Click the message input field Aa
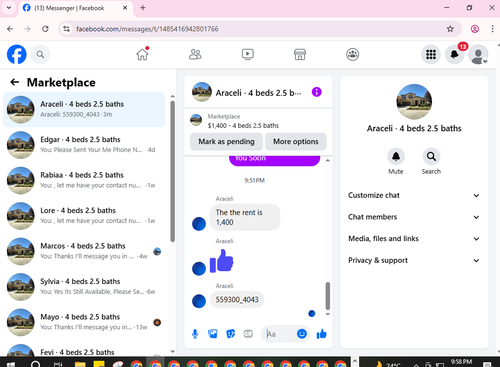Viewport: 500px width, 367px height. [x=279, y=334]
